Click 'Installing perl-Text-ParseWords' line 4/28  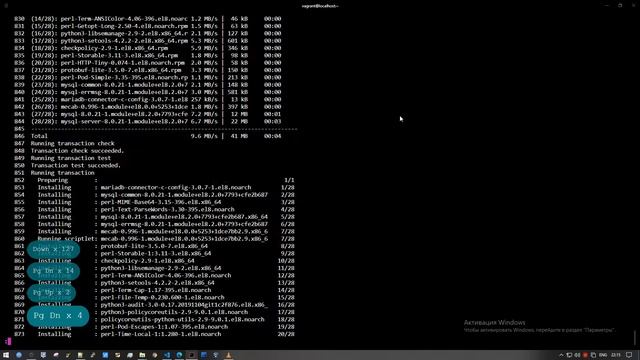pyautogui.click(x=166, y=209)
